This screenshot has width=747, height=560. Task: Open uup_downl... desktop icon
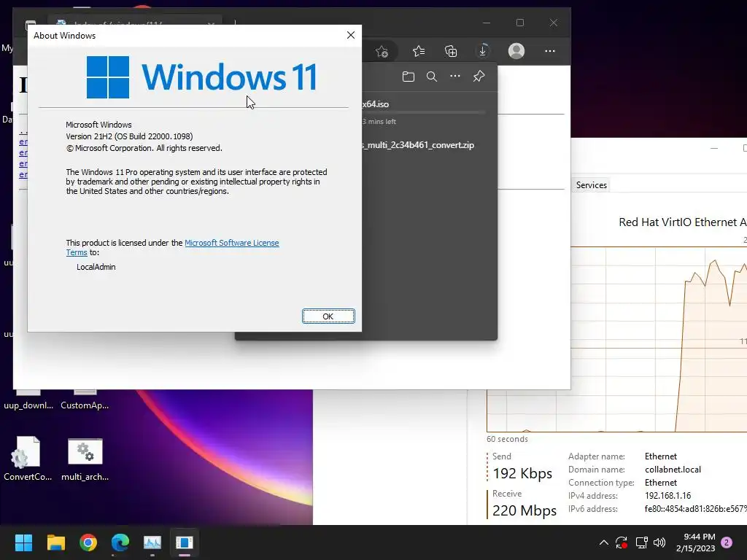28,399
